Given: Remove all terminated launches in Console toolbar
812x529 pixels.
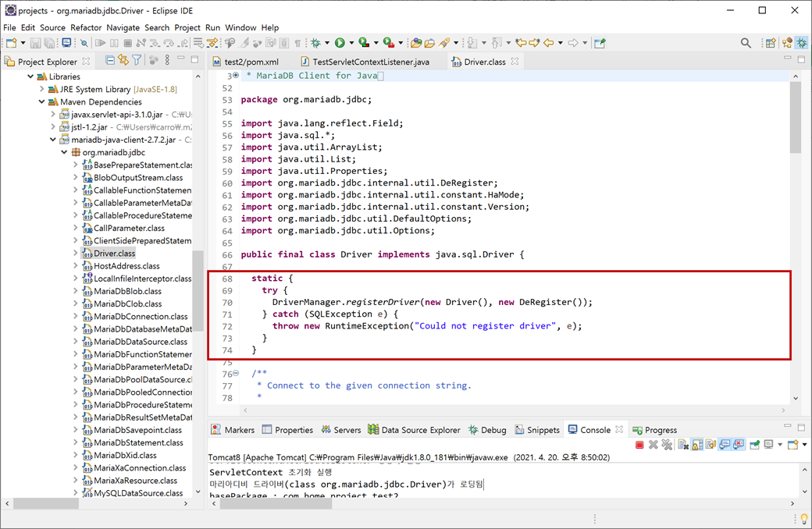Looking at the screenshot, I should [668, 444].
